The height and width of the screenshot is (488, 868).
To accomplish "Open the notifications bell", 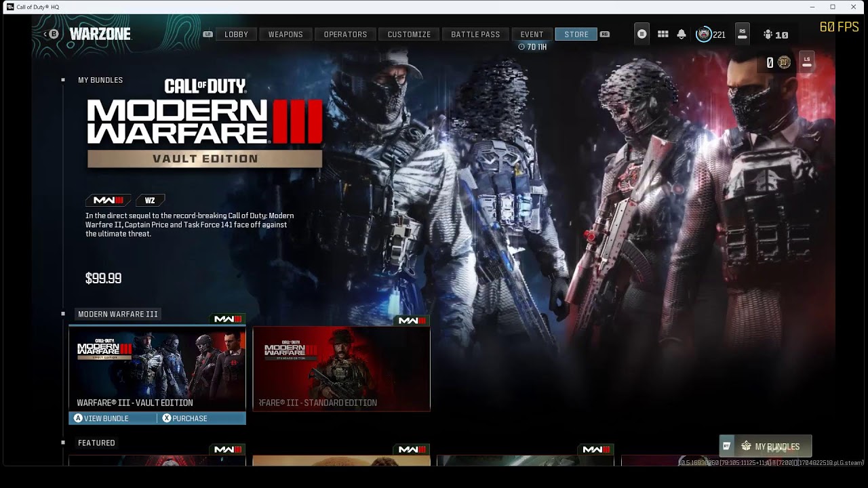I will (682, 34).
